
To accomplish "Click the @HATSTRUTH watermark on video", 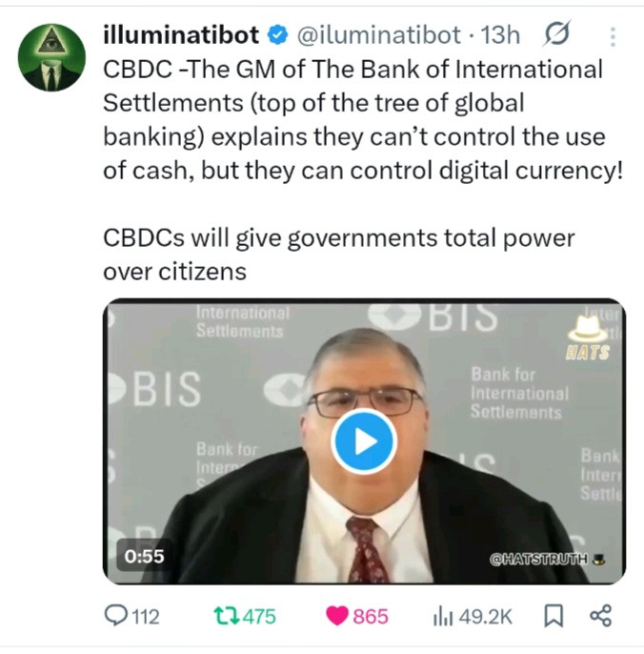I will click(547, 559).
